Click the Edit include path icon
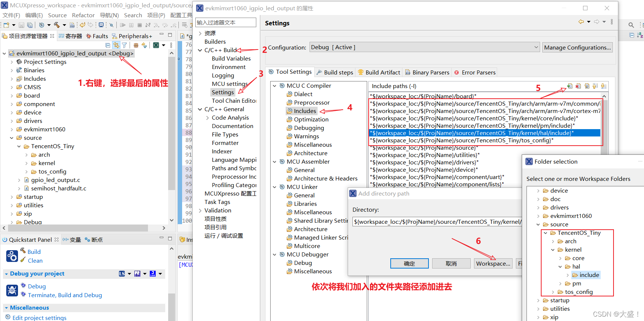 (x=587, y=86)
